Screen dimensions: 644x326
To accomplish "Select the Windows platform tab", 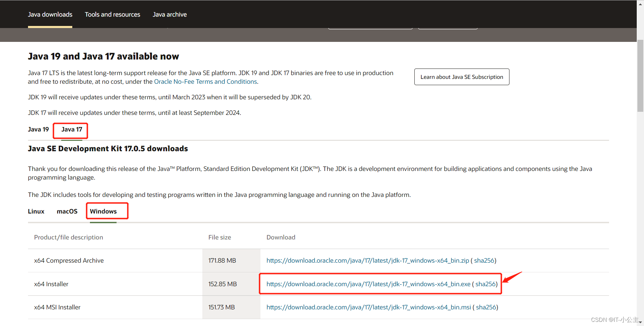I will coord(103,211).
